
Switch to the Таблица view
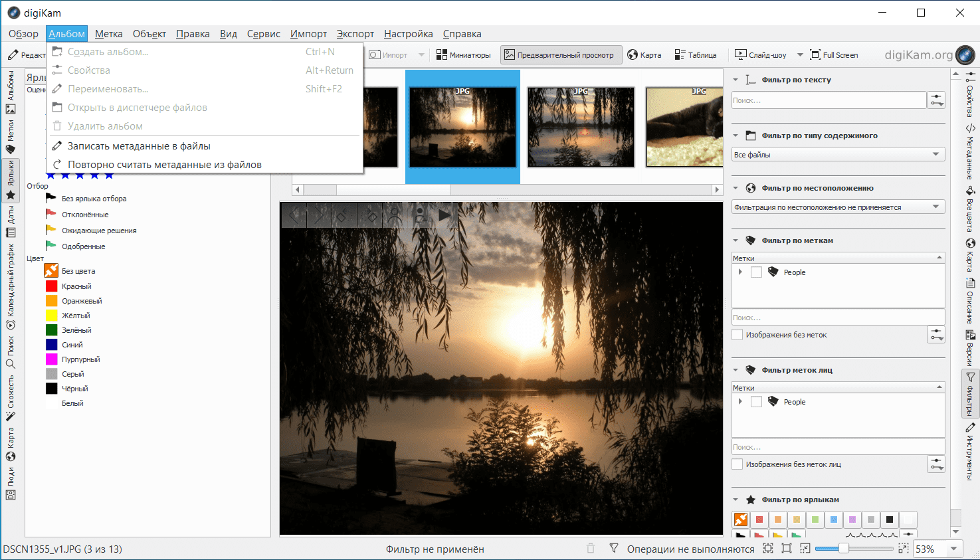click(x=696, y=55)
